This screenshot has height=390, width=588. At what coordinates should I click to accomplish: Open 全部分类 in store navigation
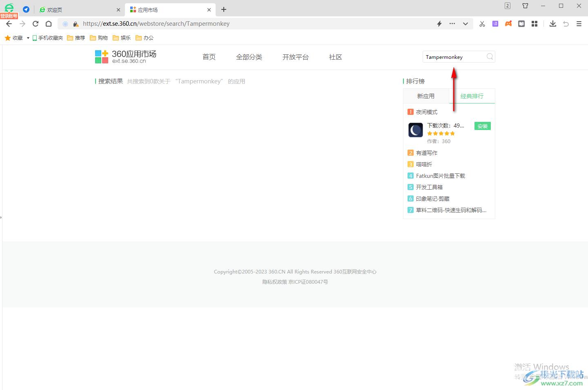249,57
